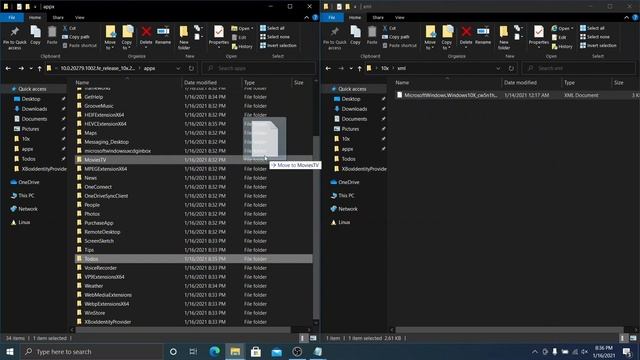Screen dimensions: 640x360
Task: Switch right window to details view
Action: pyautogui.click(x=622, y=338)
